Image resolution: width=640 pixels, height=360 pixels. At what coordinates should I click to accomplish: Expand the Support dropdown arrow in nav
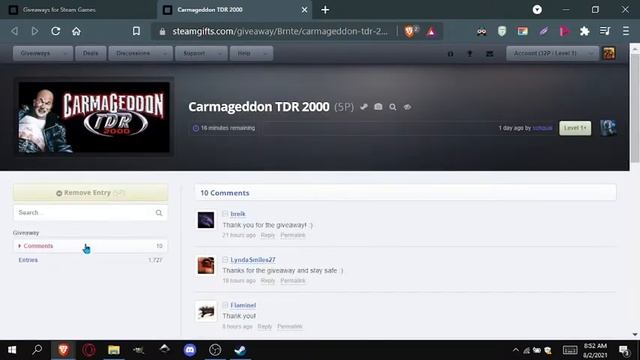(x=220, y=53)
